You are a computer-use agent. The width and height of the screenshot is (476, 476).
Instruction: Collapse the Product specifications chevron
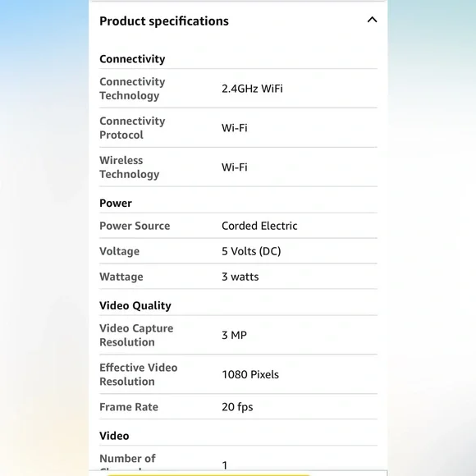tap(372, 20)
